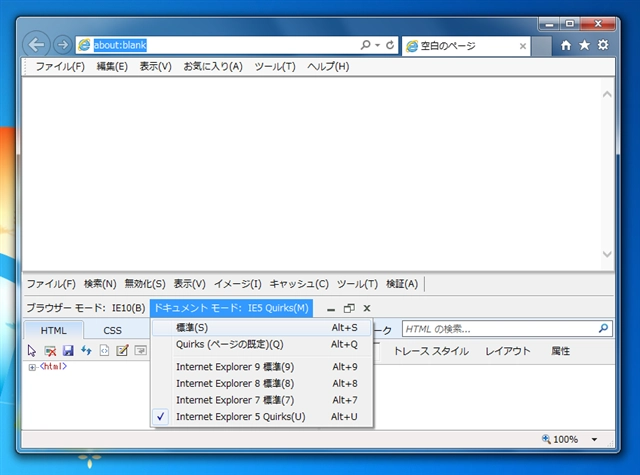Image resolution: width=640 pixels, height=475 pixels.
Task: Click the browser Back arrow button
Action: pyautogui.click(x=36, y=44)
